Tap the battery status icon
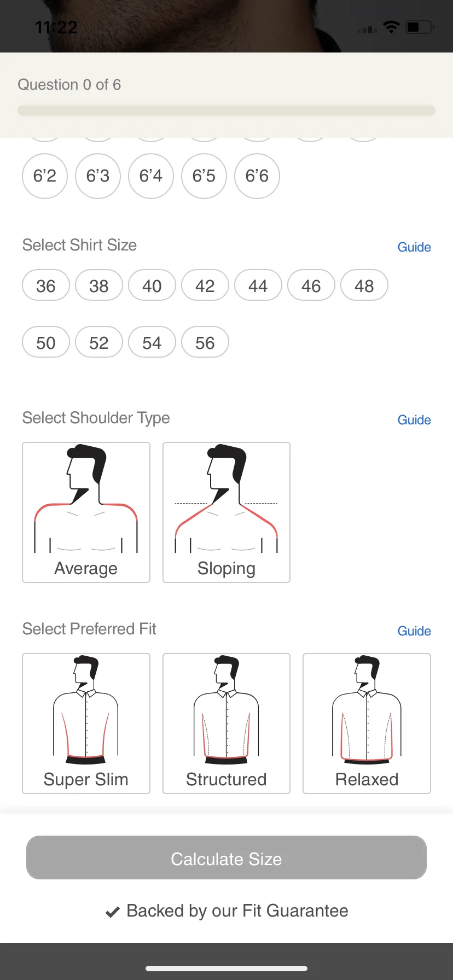 [x=420, y=27]
